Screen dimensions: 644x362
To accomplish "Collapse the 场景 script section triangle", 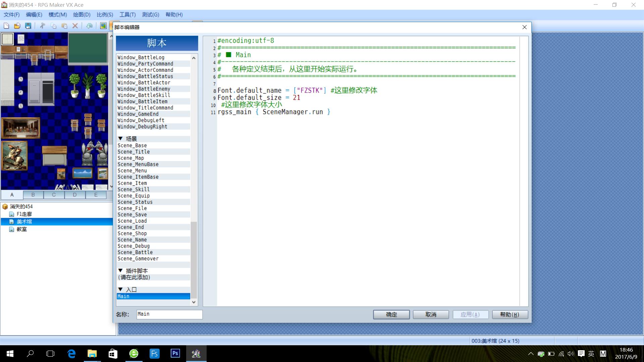I will pyautogui.click(x=120, y=138).
